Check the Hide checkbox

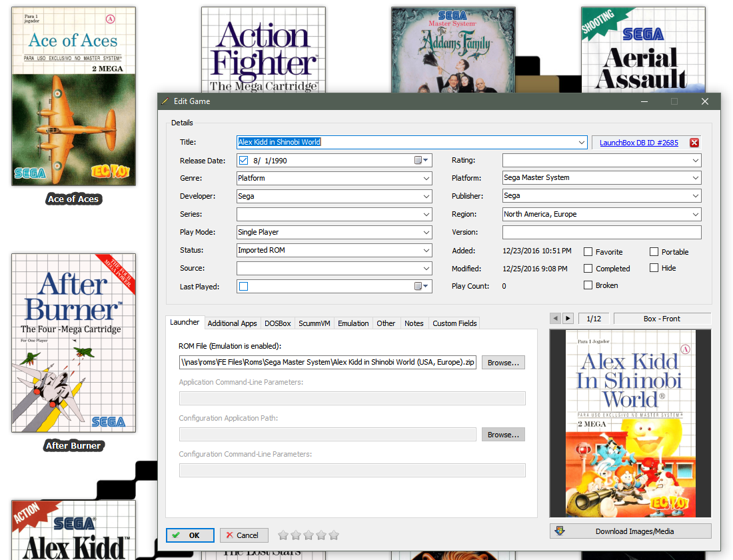tap(654, 268)
